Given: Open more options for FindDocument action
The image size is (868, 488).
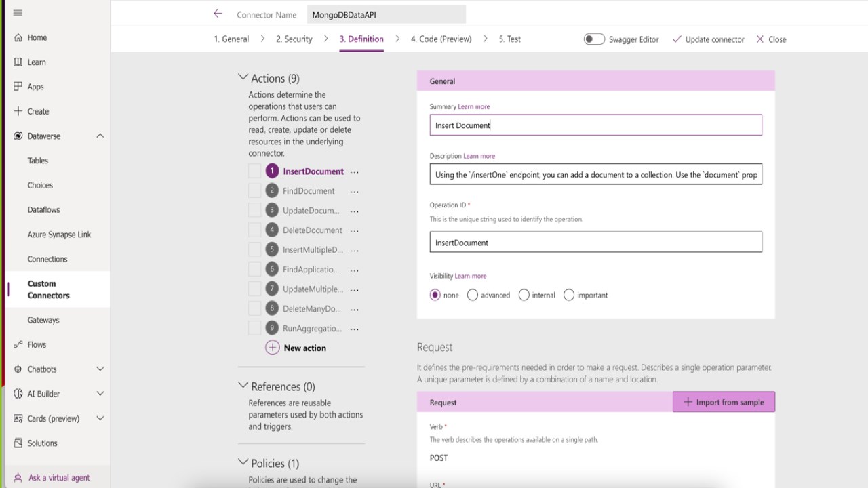Looking at the screenshot, I should pos(354,192).
